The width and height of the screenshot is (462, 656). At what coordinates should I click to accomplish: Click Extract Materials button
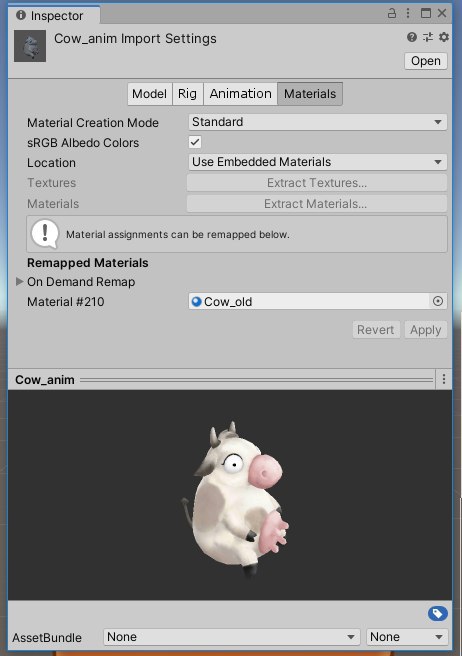point(317,204)
